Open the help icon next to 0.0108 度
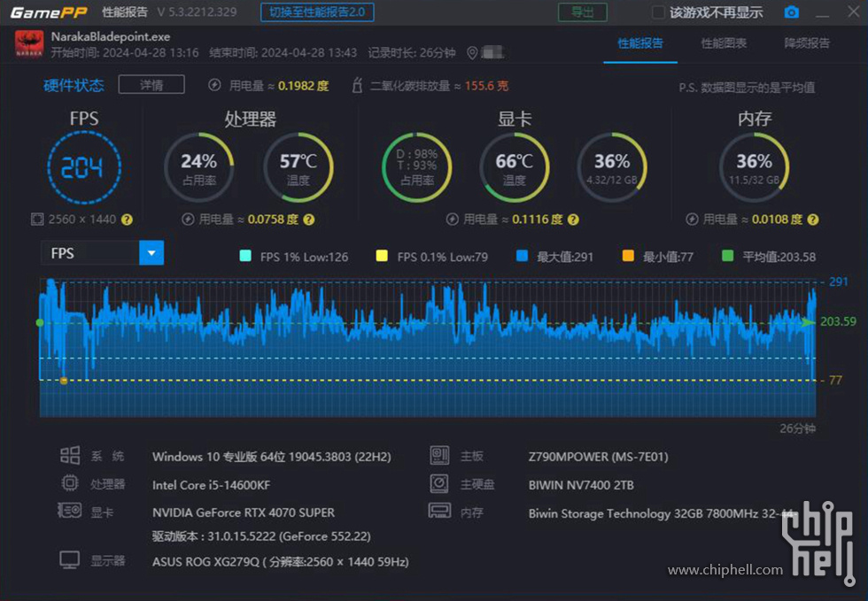Screen dimensions: 868x601 [813, 220]
